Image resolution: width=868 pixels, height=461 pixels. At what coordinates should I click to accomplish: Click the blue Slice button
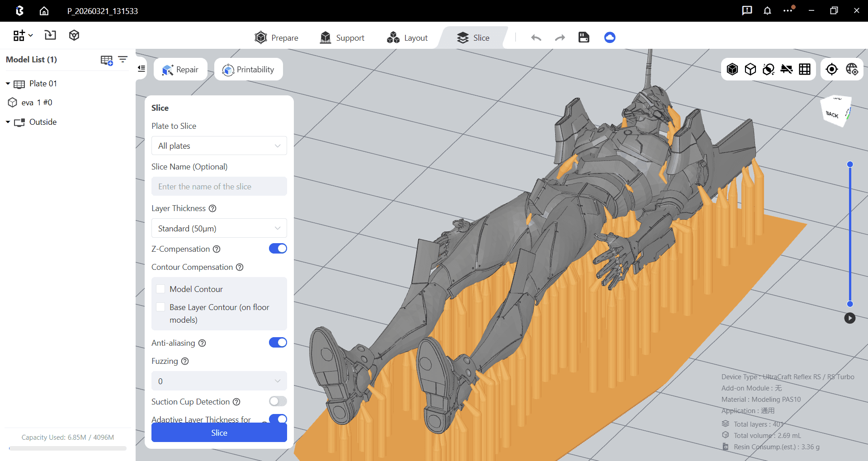coord(219,433)
